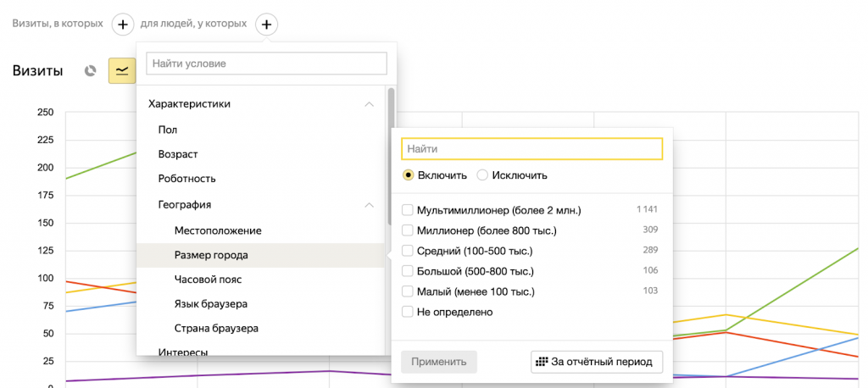Viewport: 868px width, 388px height.
Task: Click the count value 1 141
Action: click(x=647, y=210)
